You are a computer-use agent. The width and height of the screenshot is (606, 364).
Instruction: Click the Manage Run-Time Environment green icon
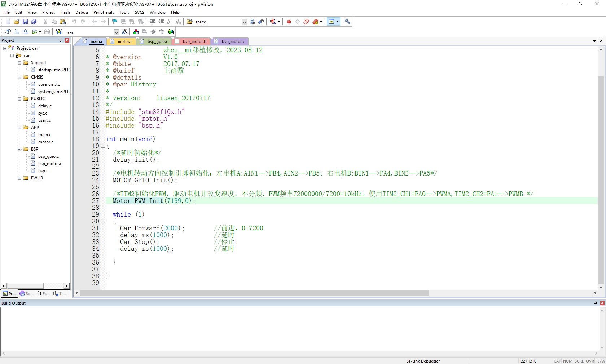pos(171,32)
